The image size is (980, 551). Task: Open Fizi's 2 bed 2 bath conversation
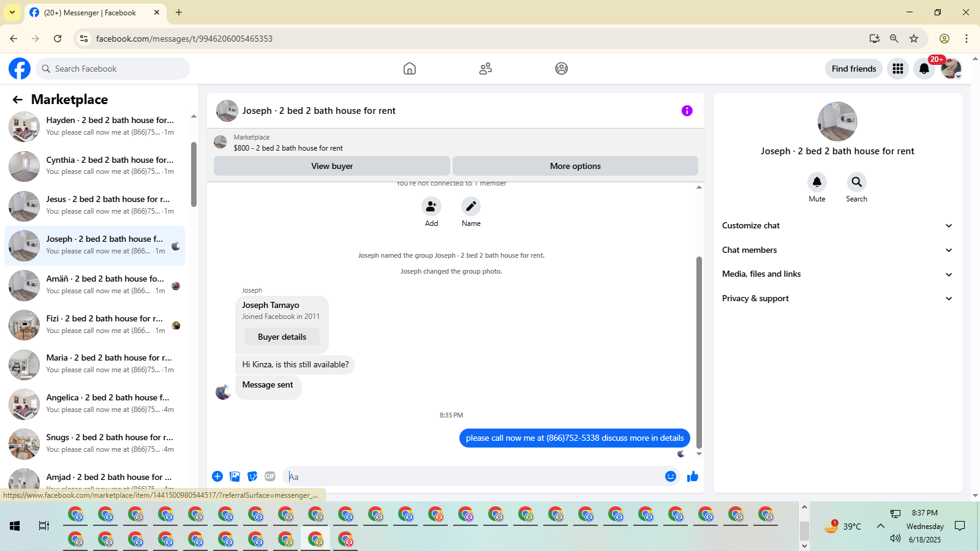click(95, 324)
